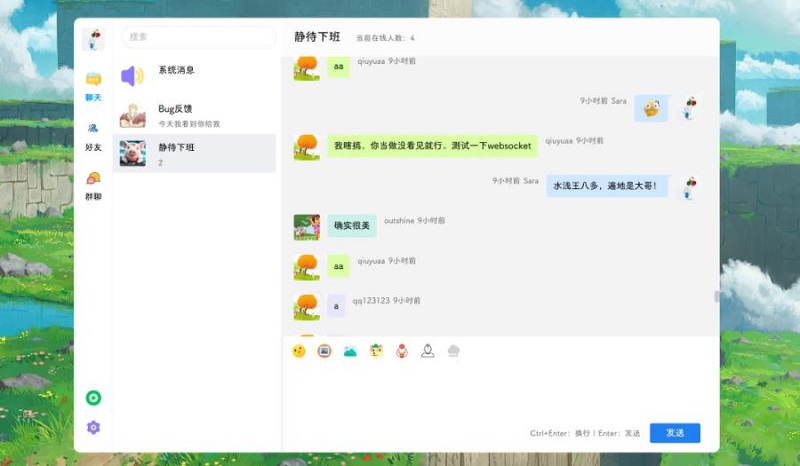Click the teal mountain image icon

(350, 351)
